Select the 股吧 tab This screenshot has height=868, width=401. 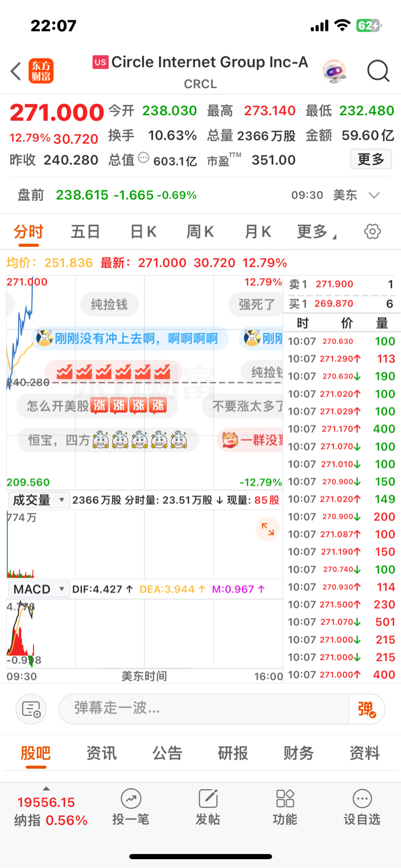coord(36,753)
